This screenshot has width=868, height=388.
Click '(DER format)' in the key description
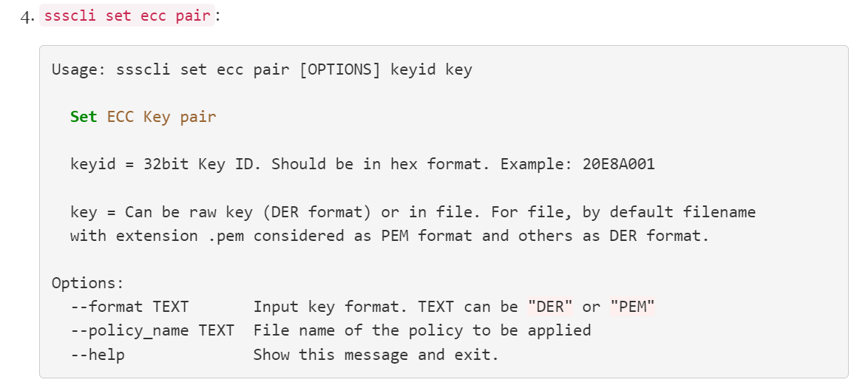[316, 212]
